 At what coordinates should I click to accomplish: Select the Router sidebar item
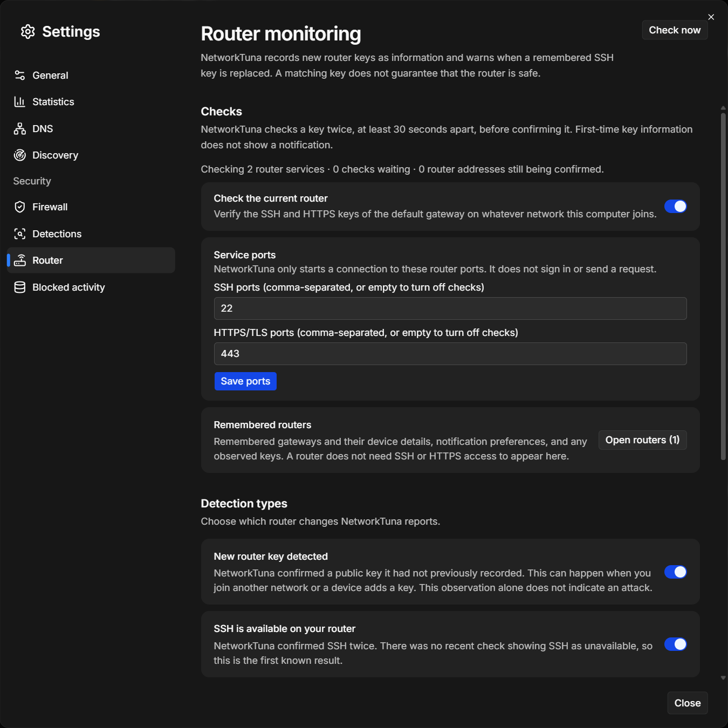pos(91,260)
